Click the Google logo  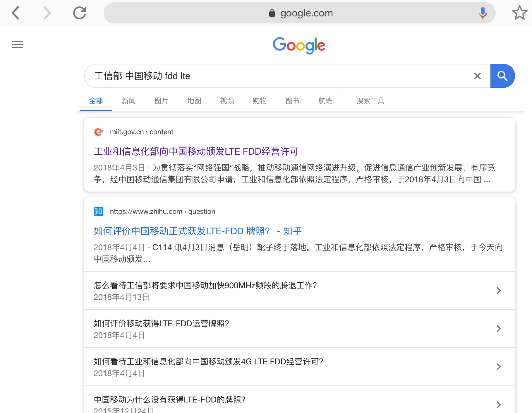point(299,45)
